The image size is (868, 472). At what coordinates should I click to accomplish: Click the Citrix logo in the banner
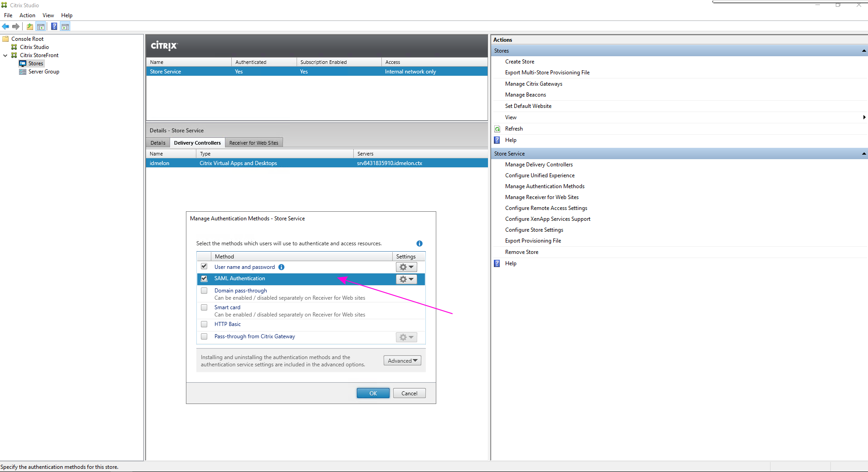164,46
